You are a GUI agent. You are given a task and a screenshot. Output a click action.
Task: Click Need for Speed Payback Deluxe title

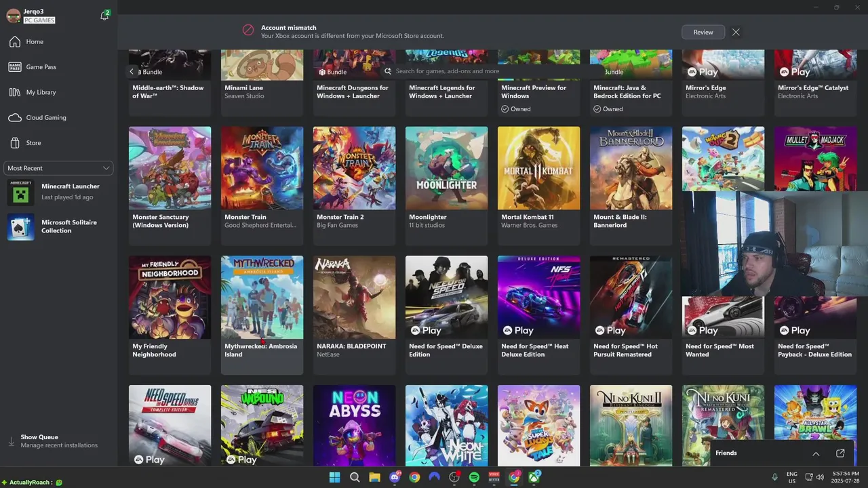(x=814, y=350)
